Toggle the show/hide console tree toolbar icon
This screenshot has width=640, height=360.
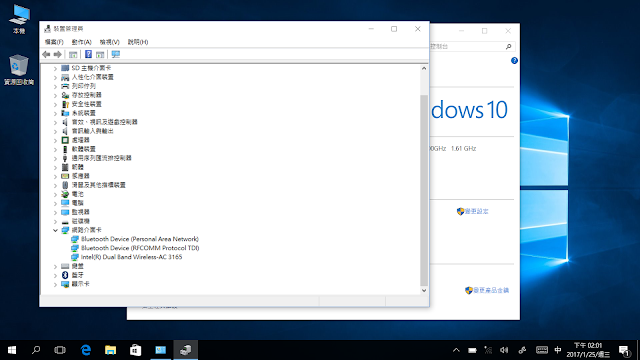73,54
